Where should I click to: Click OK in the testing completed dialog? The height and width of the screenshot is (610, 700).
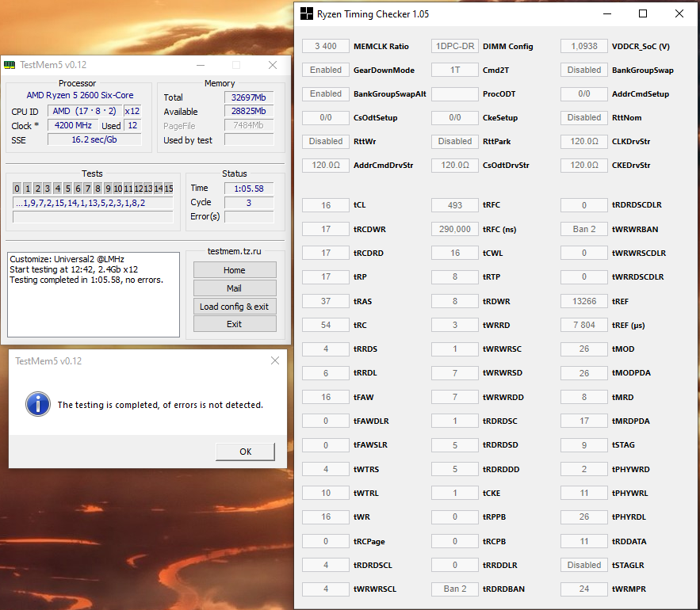pos(245,452)
